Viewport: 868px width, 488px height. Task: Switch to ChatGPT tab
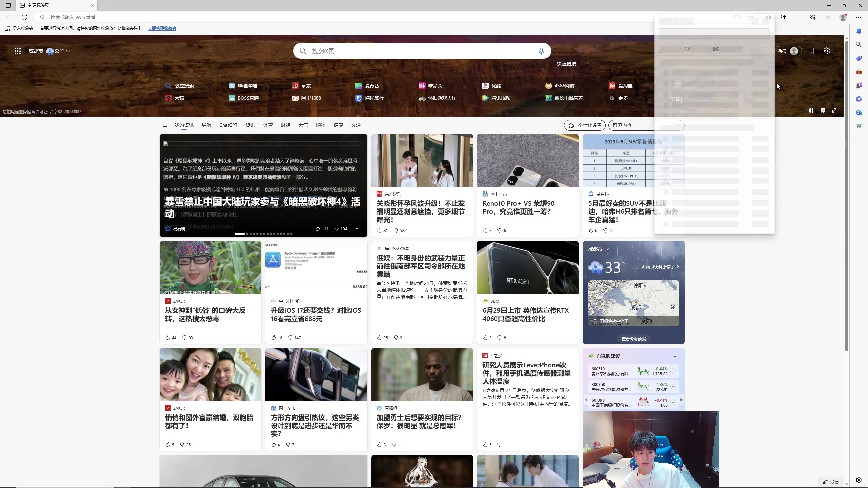pyautogui.click(x=228, y=125)
